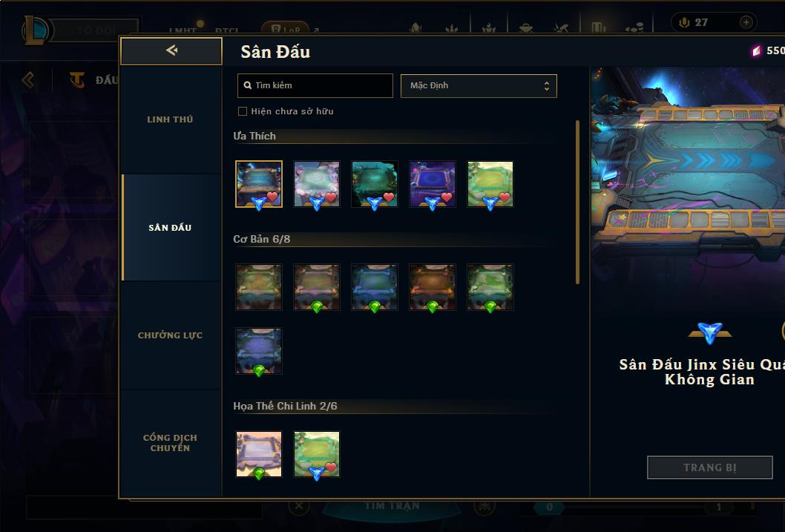The height and width of the screenshot is (532, 785).
Task: Toggle the Hiện chưa sở hữu checkbox
Action: point(243,111)
